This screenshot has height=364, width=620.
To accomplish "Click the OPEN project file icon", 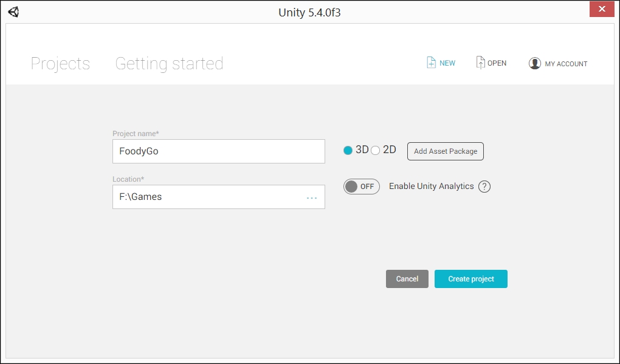I will 480,63.
